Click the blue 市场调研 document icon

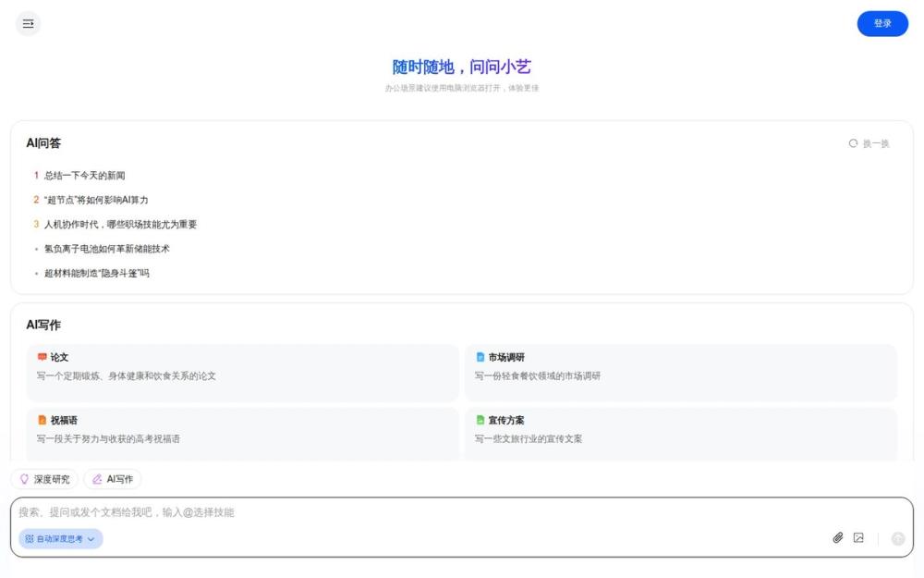tap(480, 357)
